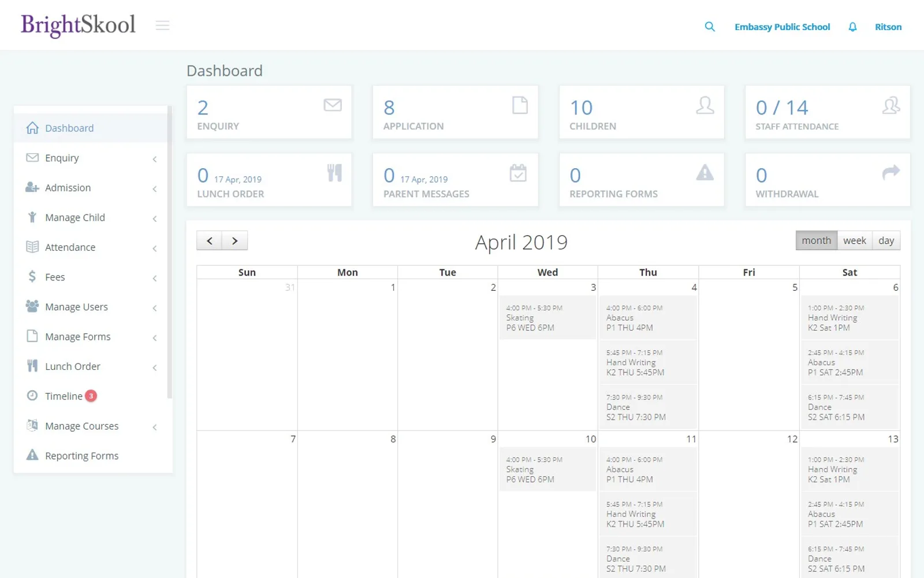The image size is (924, 578).
Task: Open search with the magnifier icon
Action: point(710,27)
